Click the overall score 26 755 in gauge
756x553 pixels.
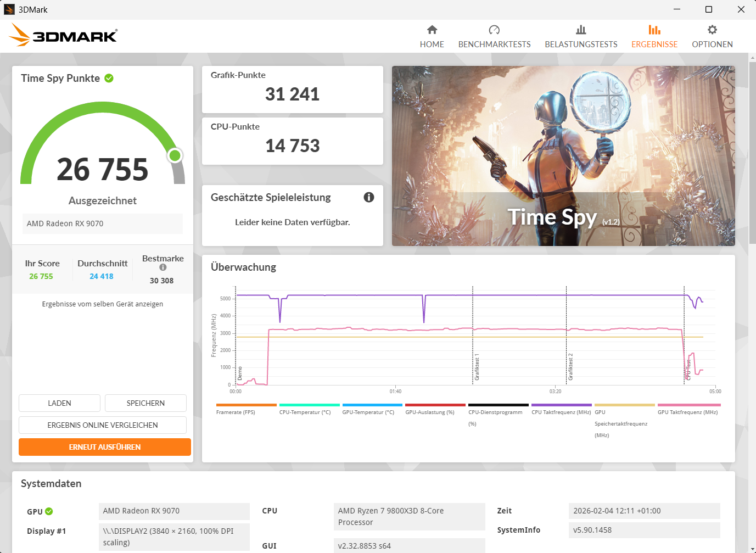(x=103, y=169)
